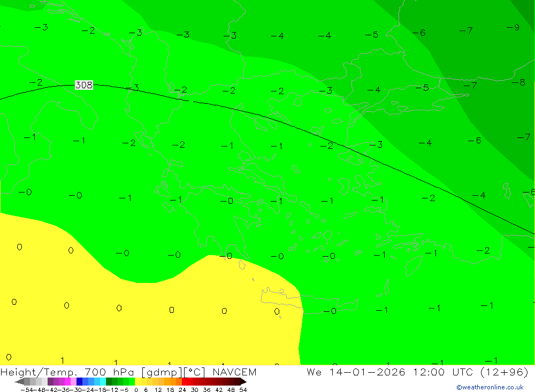This screenshot has height=392, width=535.
Task: Pick the bright red legend swatch
Action: [x=185, y=381]
